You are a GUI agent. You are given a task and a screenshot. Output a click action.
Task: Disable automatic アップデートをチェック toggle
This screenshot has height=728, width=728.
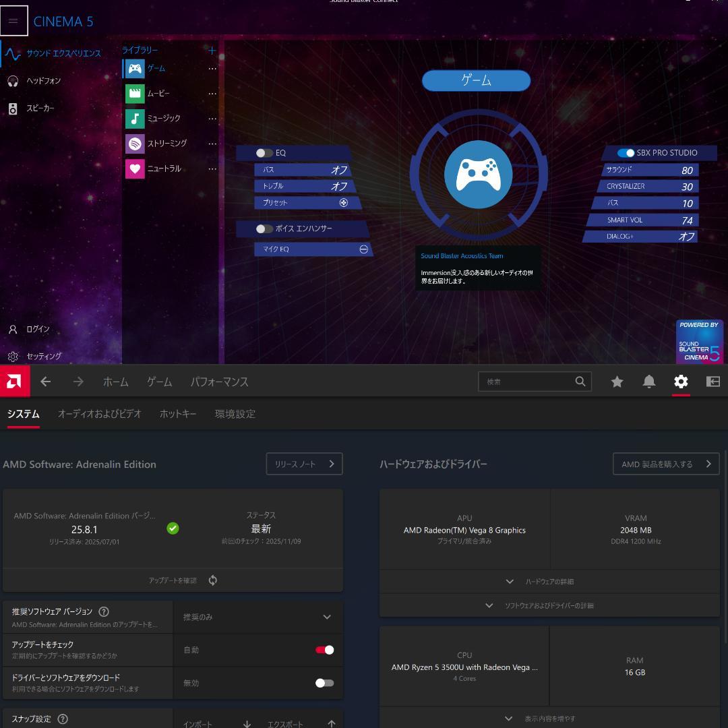[x=324, y=650]
